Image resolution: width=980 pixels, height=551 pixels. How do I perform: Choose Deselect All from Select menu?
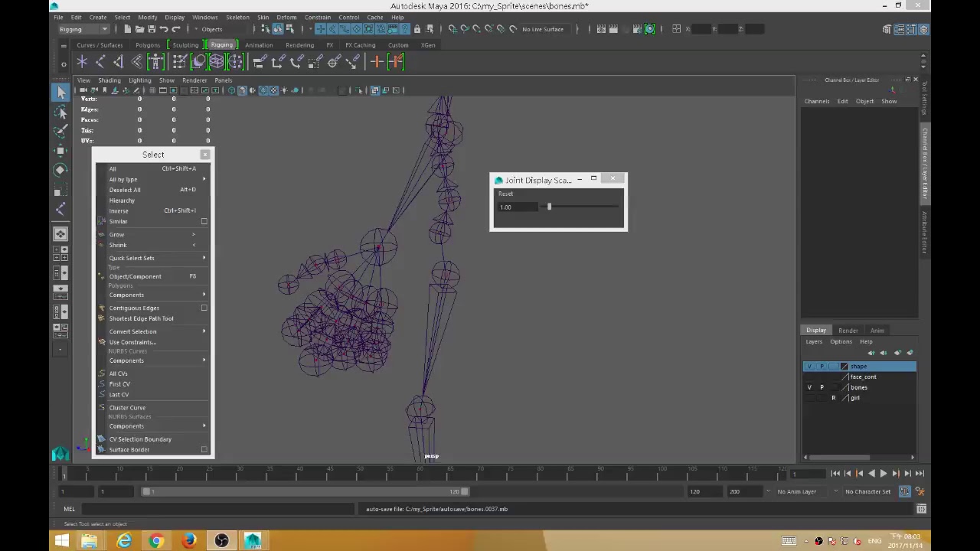[125, 190]
